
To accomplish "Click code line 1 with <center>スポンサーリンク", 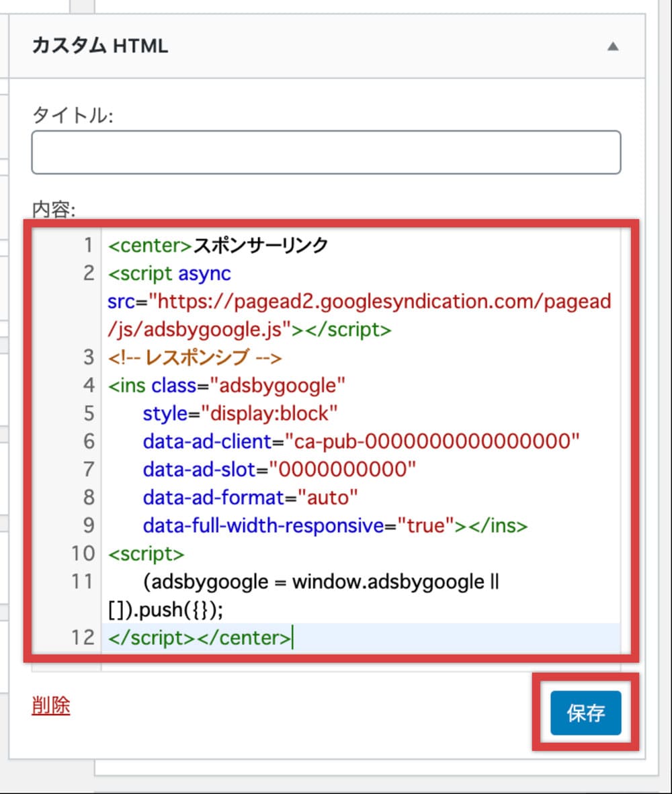I will (x=218, y=246).
